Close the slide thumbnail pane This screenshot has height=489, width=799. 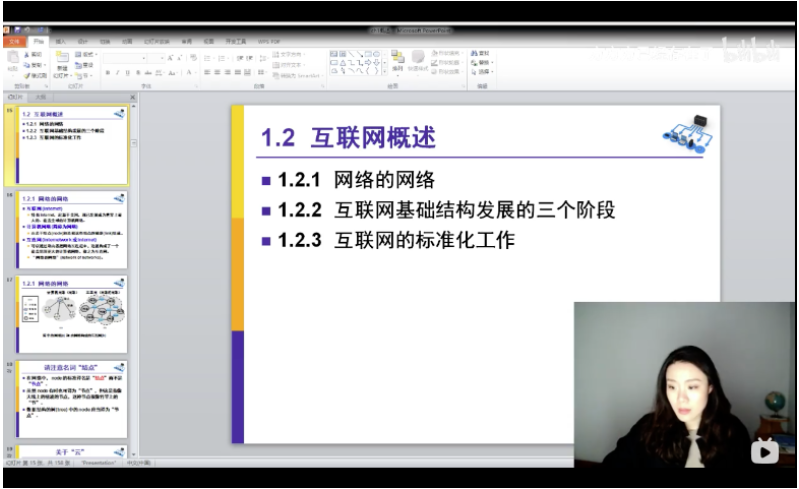click(133, 97)
